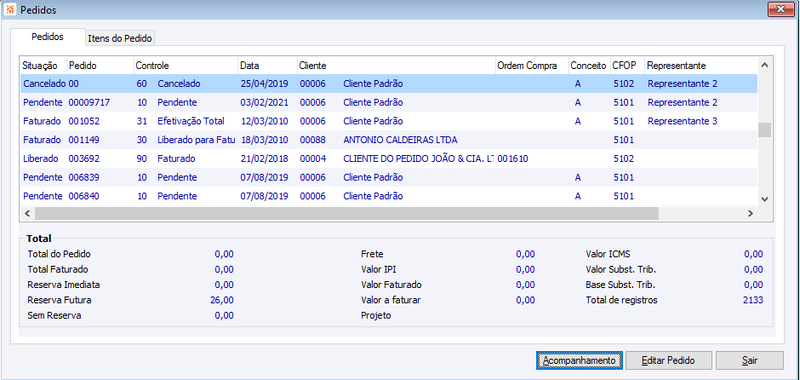Select order 001149
This screenshot has width=800, height=380.
click(389, 140)
